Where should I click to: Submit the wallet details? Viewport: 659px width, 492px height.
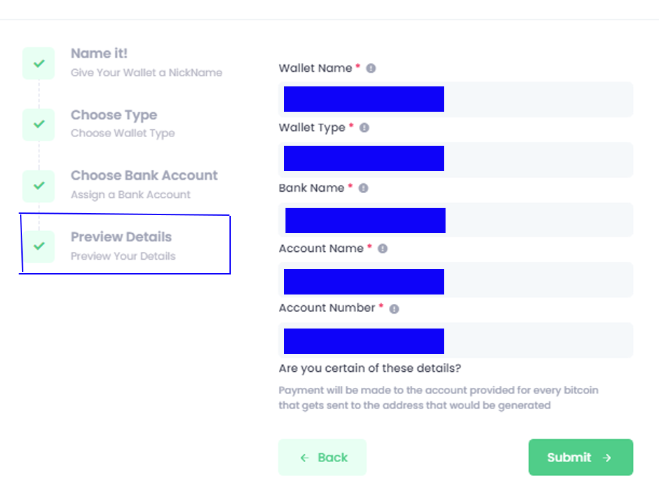click(580, 457)
